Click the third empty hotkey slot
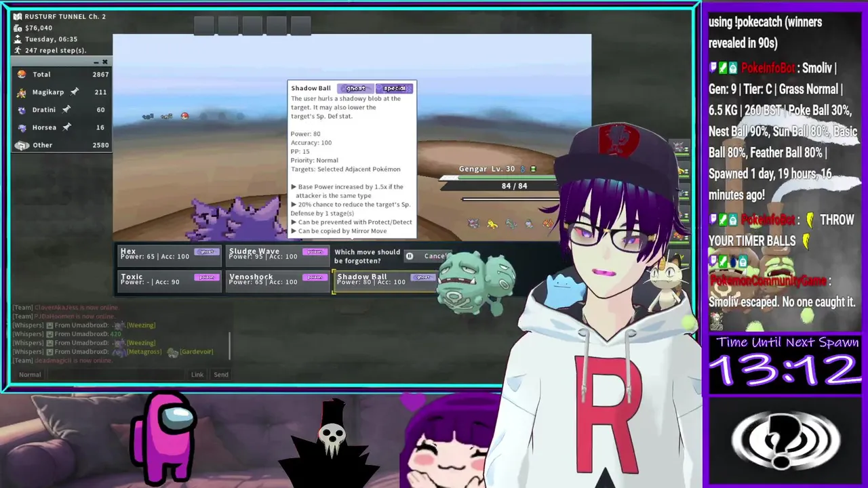Image resolution: width=868 pixels, height=488 pixels. point(252,25)
